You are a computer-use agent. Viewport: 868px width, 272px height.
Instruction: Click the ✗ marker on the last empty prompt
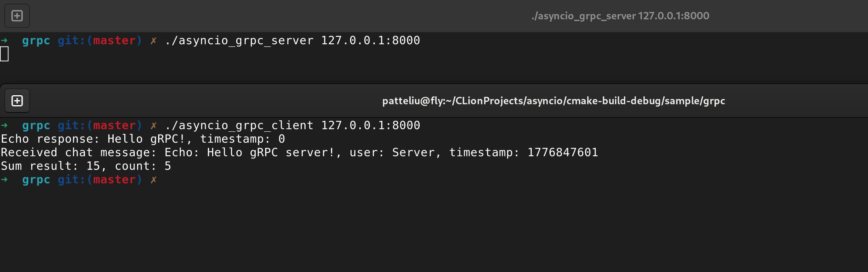[153, 180]
